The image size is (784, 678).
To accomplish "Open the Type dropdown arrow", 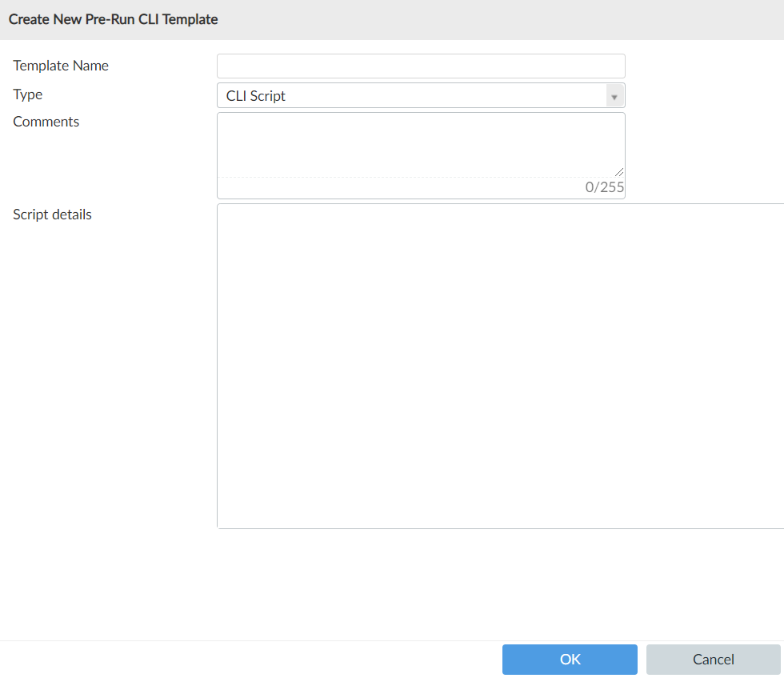I will point(614,96).
